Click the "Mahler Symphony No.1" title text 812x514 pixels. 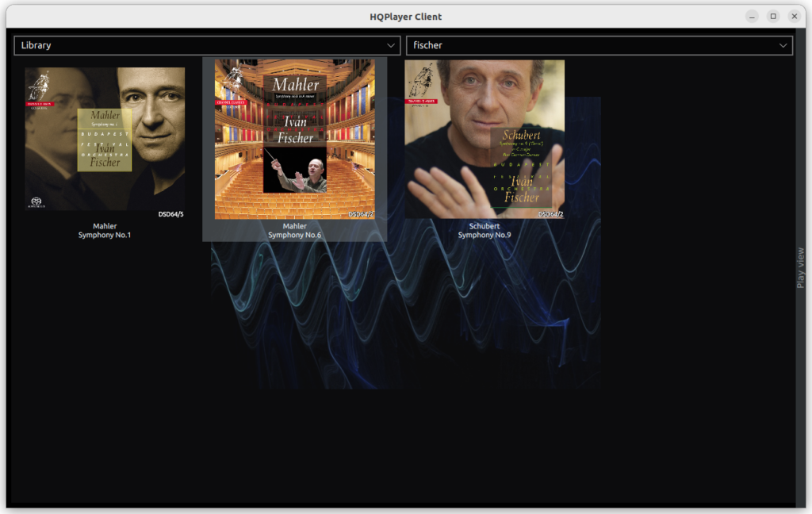point(104,230)
